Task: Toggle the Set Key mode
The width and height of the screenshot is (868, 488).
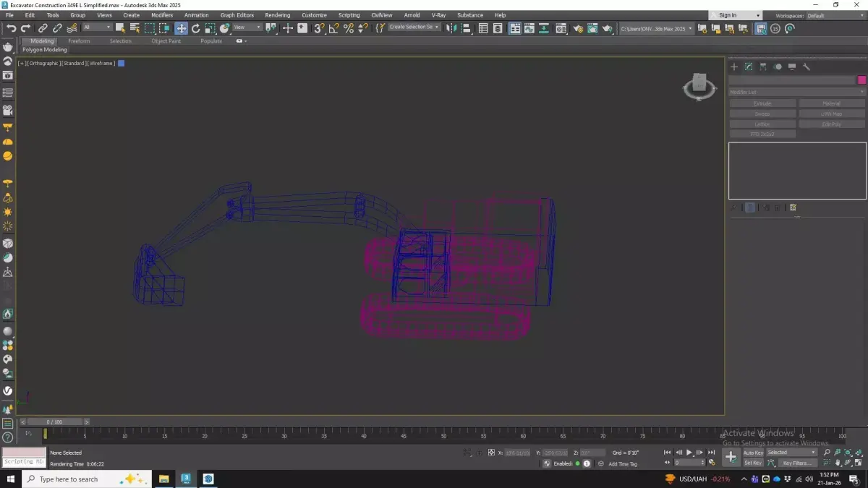Action: pyautogui.click(x=753, y=463)
